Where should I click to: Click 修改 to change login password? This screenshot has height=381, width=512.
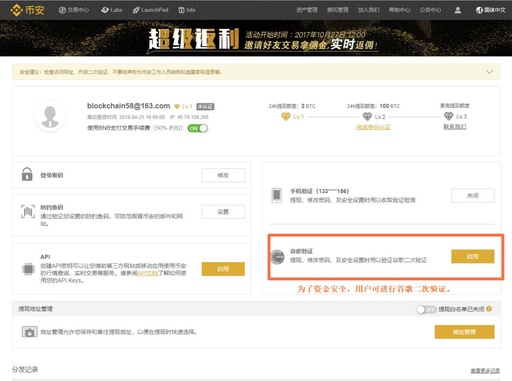[x=223, y=175]
